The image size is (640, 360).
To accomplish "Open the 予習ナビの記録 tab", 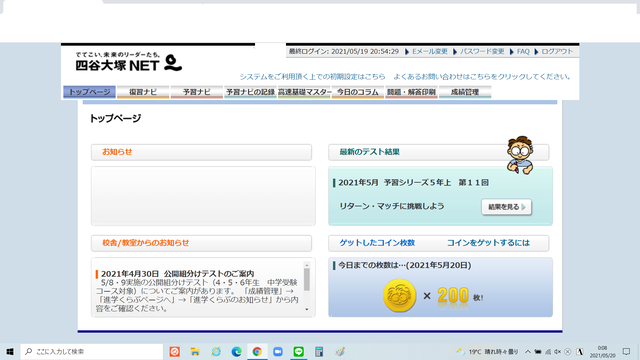I will pos(250,92).
